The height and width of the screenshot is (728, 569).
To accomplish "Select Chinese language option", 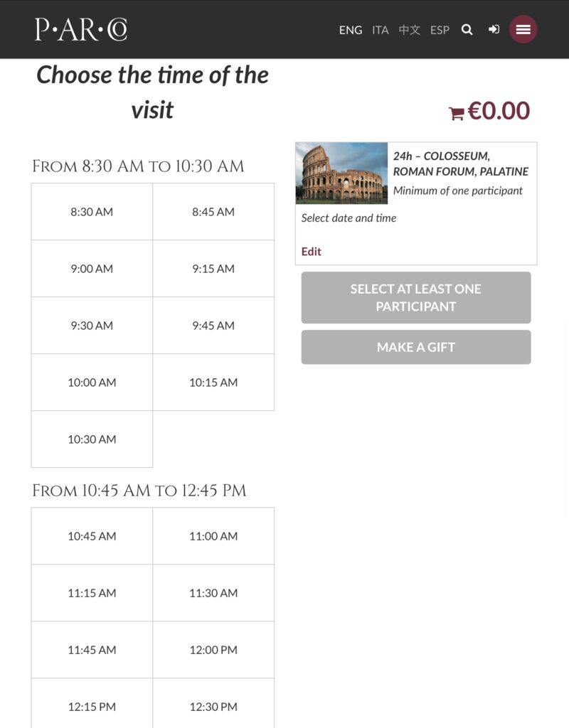I will click(x=410, y=30).
